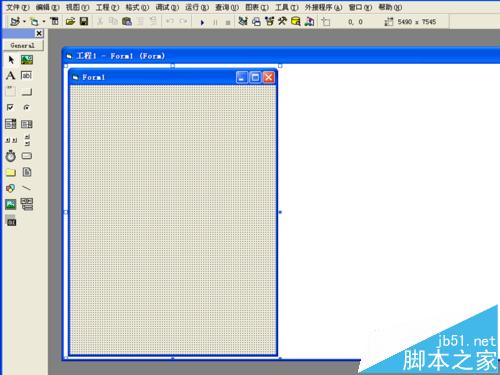Click the 0, 0 position readout
Viewport: 500px width, 375px height.
coord(355,22)
